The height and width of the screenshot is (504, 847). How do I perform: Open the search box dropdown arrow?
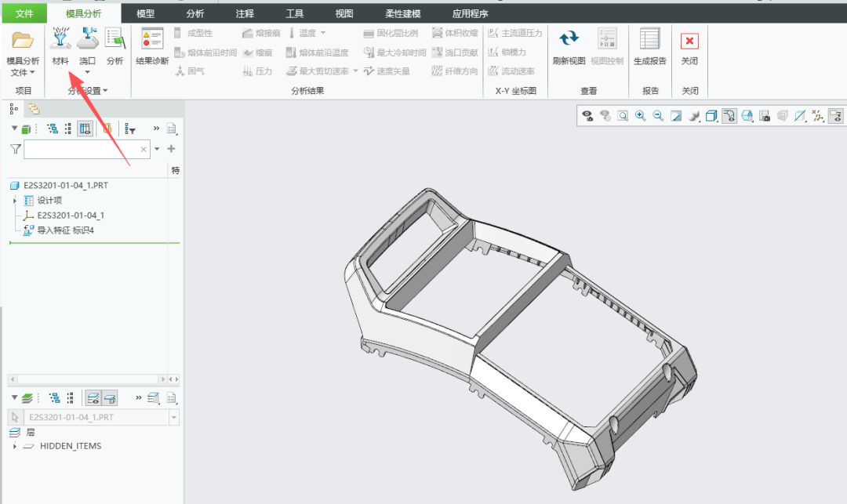point(157,148)
